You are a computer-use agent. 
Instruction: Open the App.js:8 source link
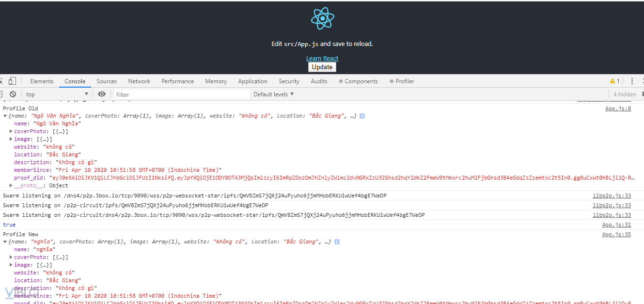click(x=618, y=108)
